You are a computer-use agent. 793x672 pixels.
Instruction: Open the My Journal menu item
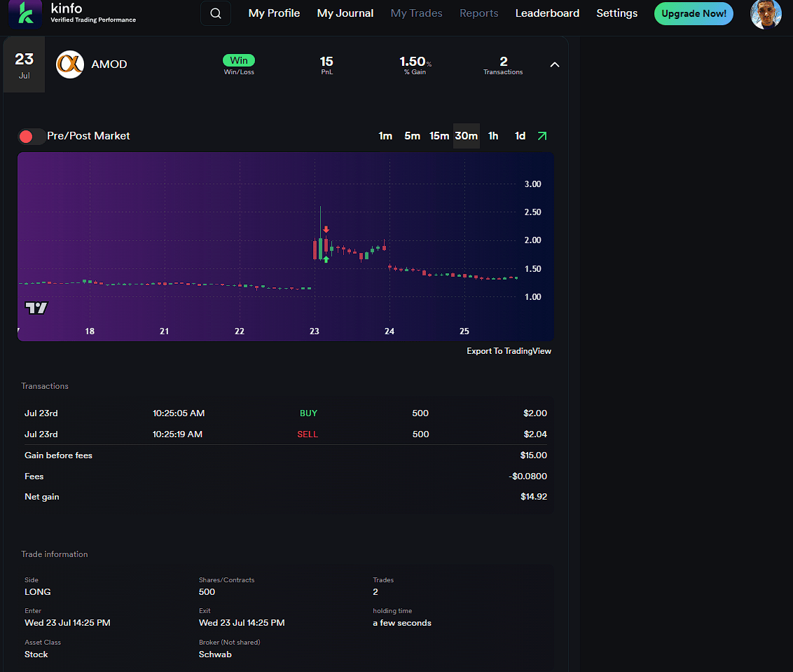345,13
